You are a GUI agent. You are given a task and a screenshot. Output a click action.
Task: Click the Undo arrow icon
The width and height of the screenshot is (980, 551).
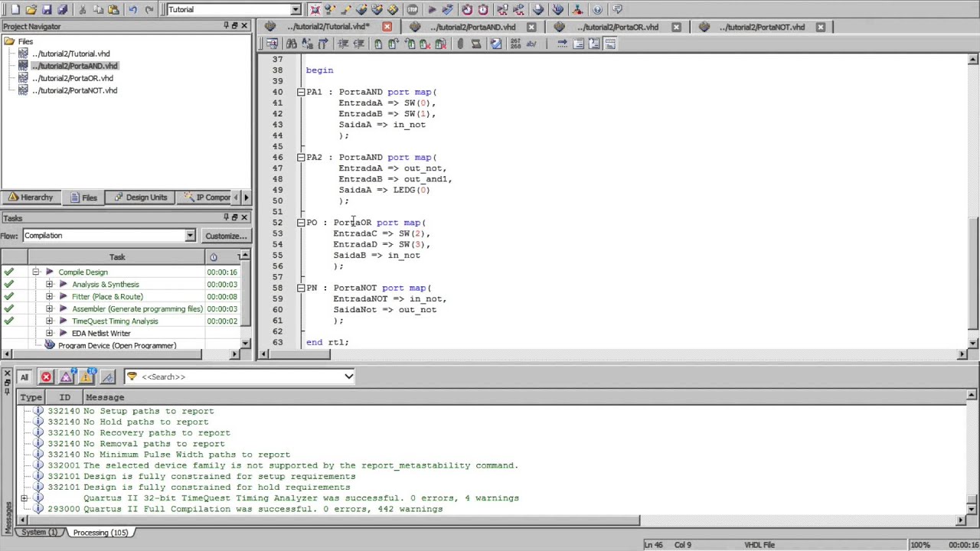(x=133, y=10)
